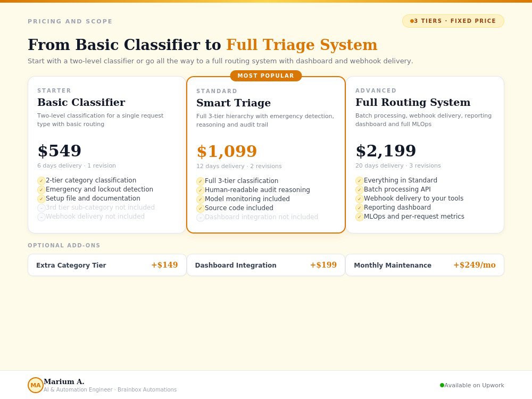Click the +$199 add-on price

pos(323,265)
